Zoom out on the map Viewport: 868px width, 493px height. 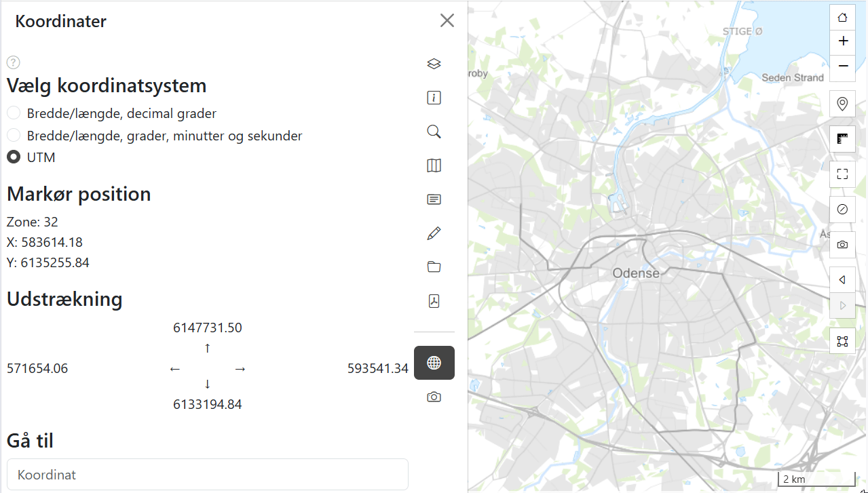(842, 66)
